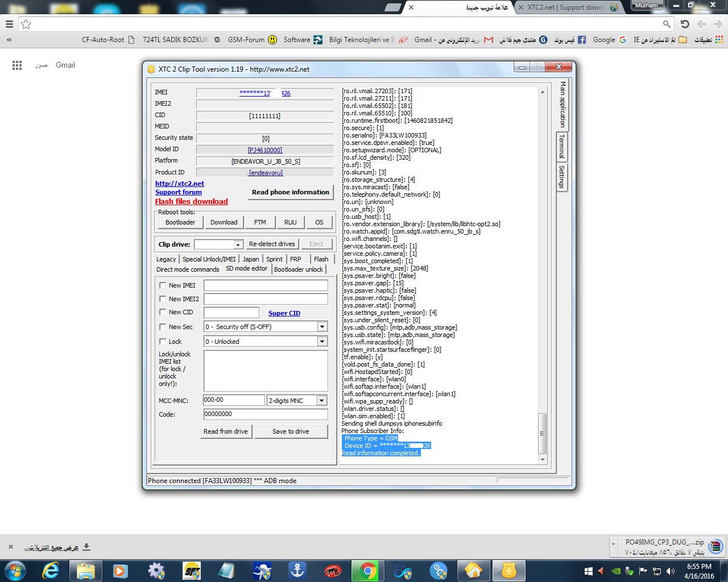Click the status bar progress indicator
728x582 pixels.
pyautogui.click(x=532, y=480)
